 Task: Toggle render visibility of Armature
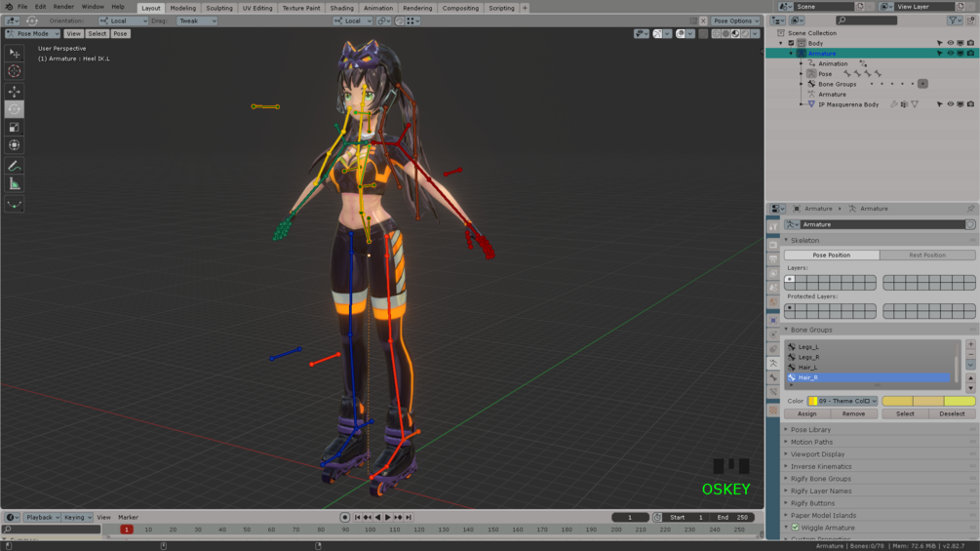pyautogui.click(x=970, y=53)
